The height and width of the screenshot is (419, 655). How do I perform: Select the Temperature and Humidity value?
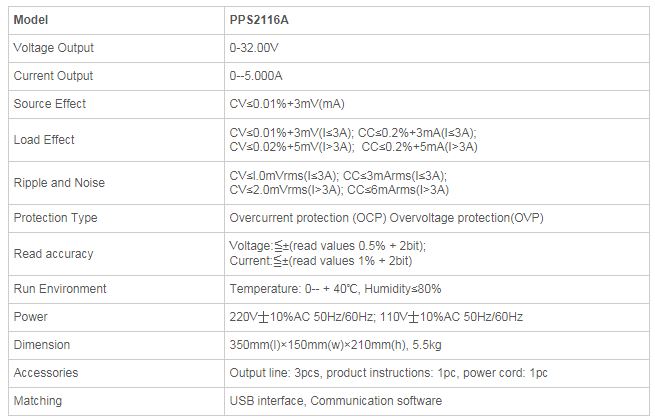pyautogui.click(x=335, y=288)
